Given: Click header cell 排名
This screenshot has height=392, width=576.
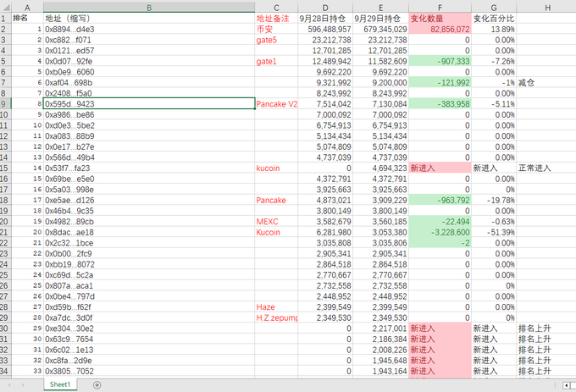Looking at the screenshot, I should pos(27,19).
